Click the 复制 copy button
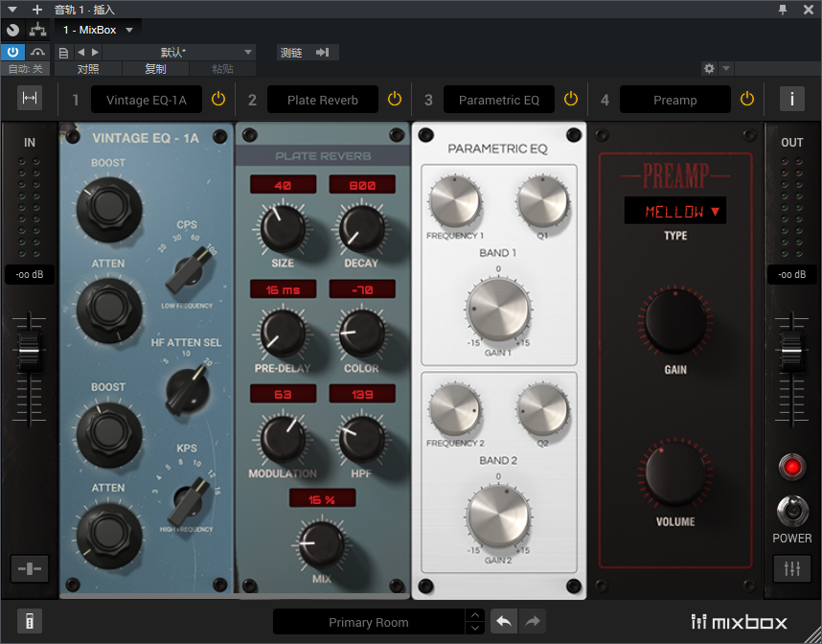 [x=156, y=69]
